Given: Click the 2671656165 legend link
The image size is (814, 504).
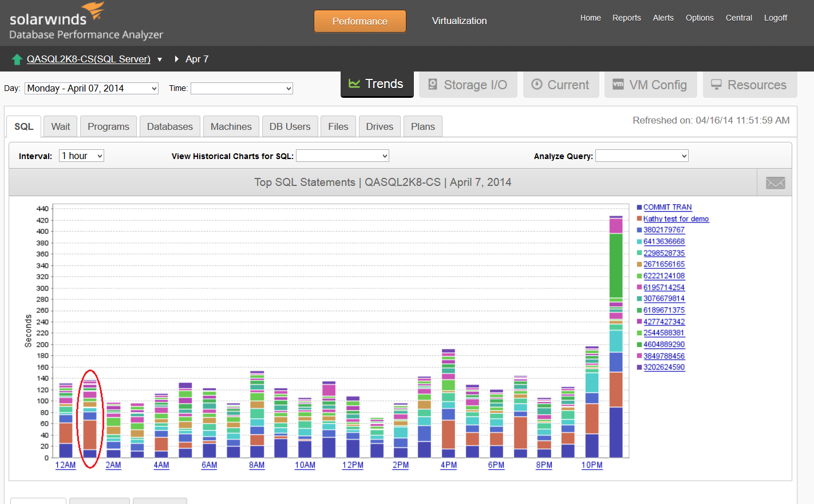Looking at the screenshot, I should 664,264.
